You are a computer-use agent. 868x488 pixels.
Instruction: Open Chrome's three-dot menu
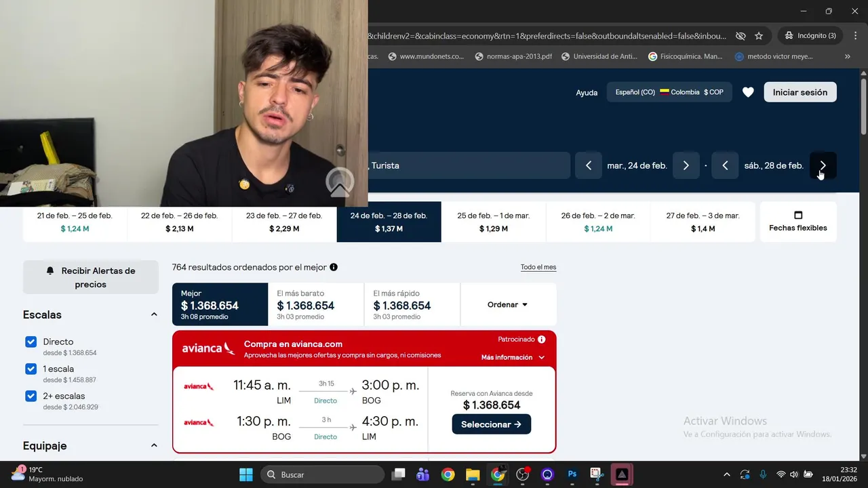pos(854,35)
